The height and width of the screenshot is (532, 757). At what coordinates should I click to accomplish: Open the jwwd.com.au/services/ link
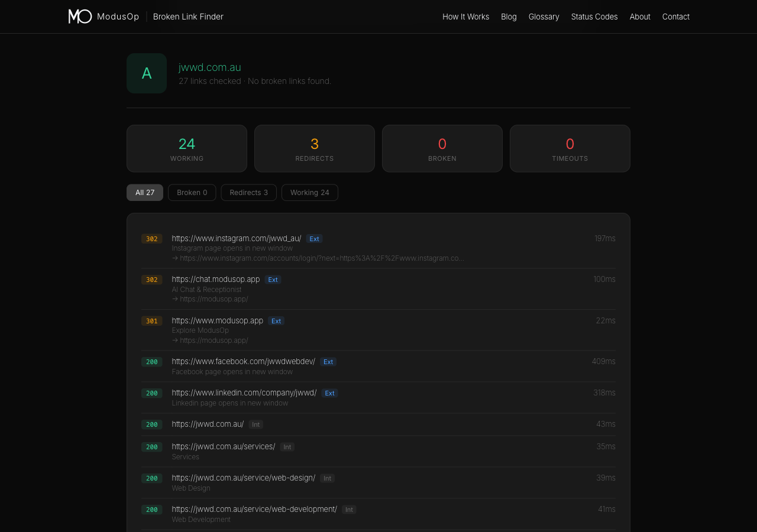[x=224, y=446]
